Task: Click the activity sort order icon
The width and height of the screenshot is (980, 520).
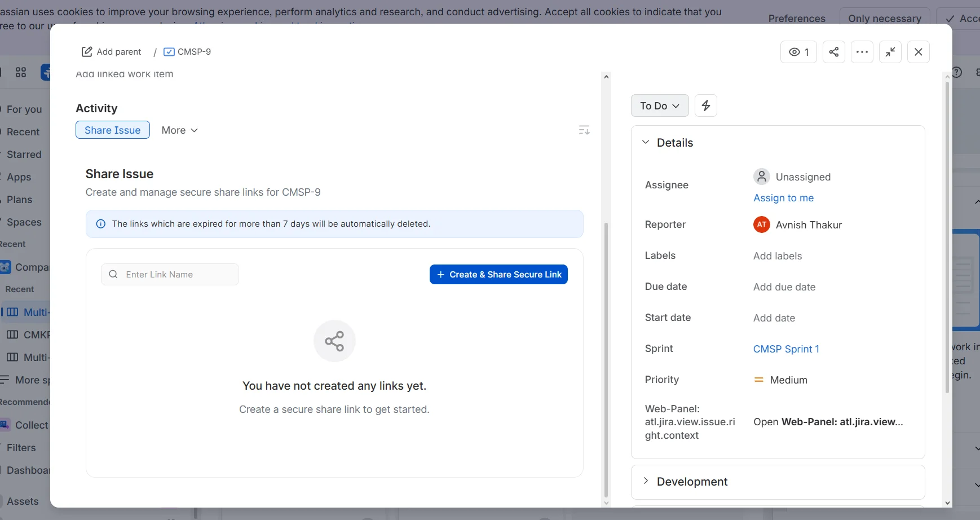Action: coord(584,130)
